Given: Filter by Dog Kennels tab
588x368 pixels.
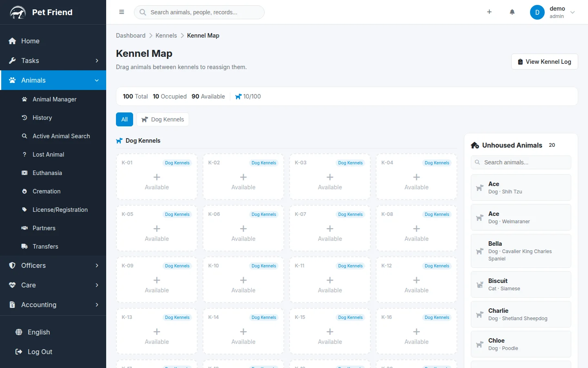Looking at the screenshot, I should coord(163,119).
